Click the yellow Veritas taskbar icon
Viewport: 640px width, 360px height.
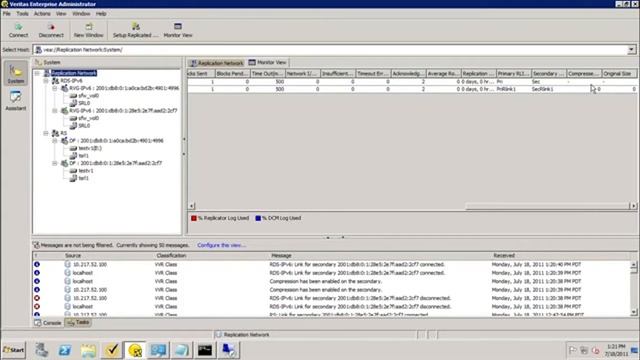pyautogui.click(x=135, y=350)
